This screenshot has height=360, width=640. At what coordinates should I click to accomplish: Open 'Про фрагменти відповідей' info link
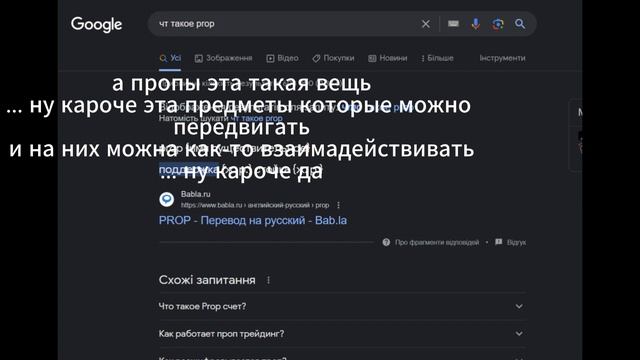pyautogui.click(x=437, y=242)
